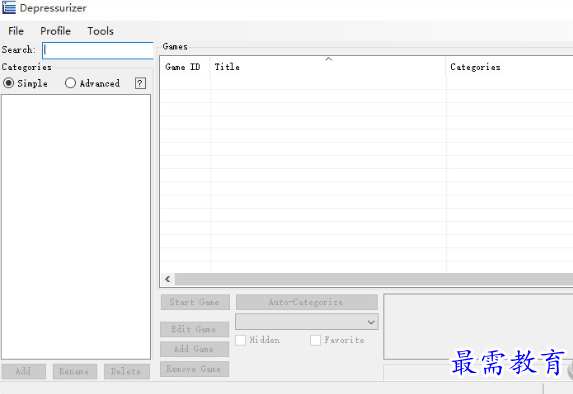This screenshot has width=573, height=394.
Task: Sort games by Title column header
Action: [328, 67]
